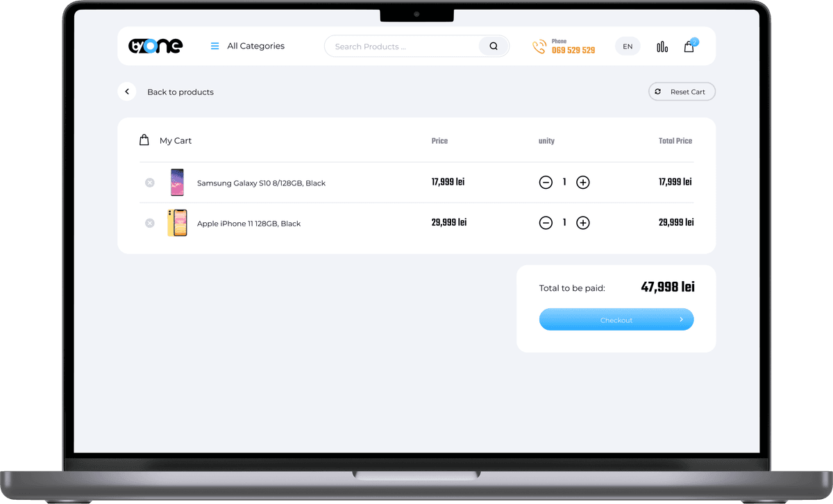Click the My Cart bag icon
The width and height of the screenshot is (833, 504).
click(x=144, y=140)
